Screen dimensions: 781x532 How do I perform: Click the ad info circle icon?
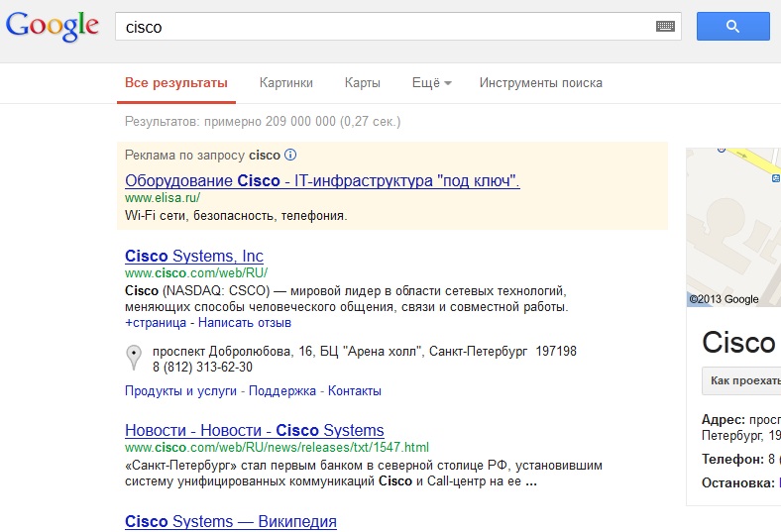(290, 155)
